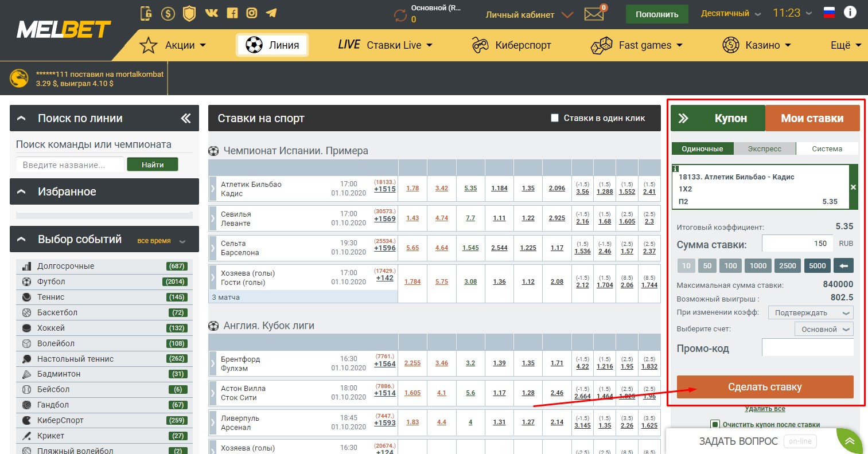Click the shield icon in header
Screen dimensions: 868x454
point(189,13)
